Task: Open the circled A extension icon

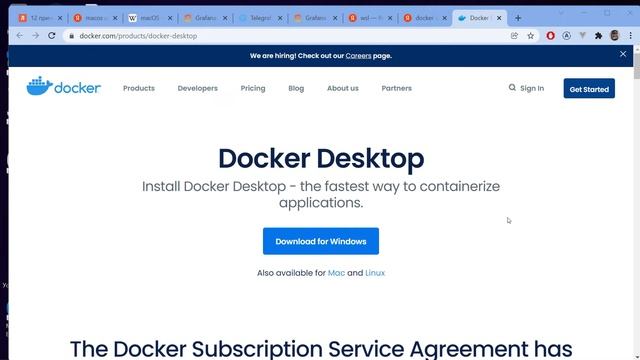Action: coord(567,36)
